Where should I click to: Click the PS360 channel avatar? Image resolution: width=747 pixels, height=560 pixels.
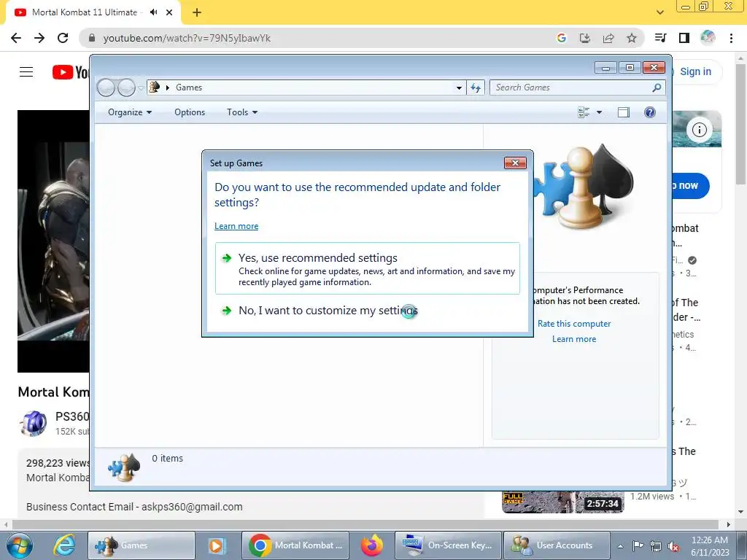[x=34, y=424]
